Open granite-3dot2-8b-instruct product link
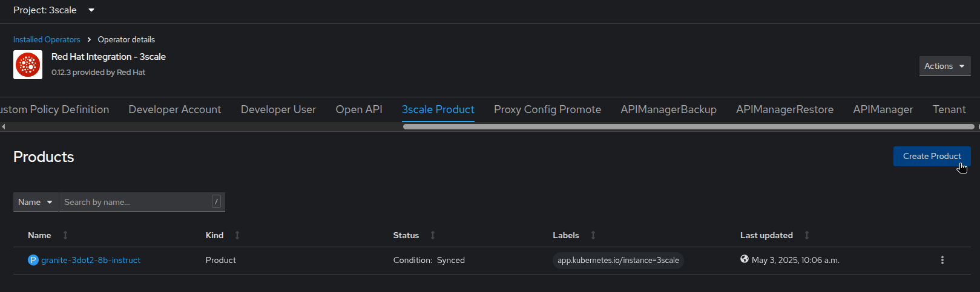Viewport: 980px width, 292px height. click(91, 260)
